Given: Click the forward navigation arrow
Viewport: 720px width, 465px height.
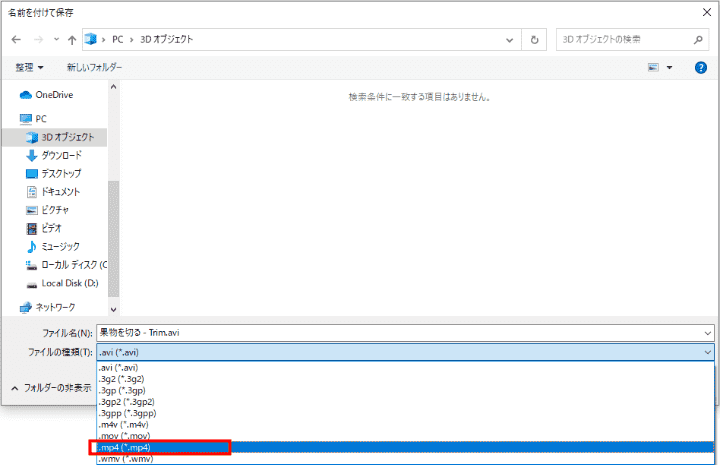Looking at the screenshot, I should pos(39,39).
